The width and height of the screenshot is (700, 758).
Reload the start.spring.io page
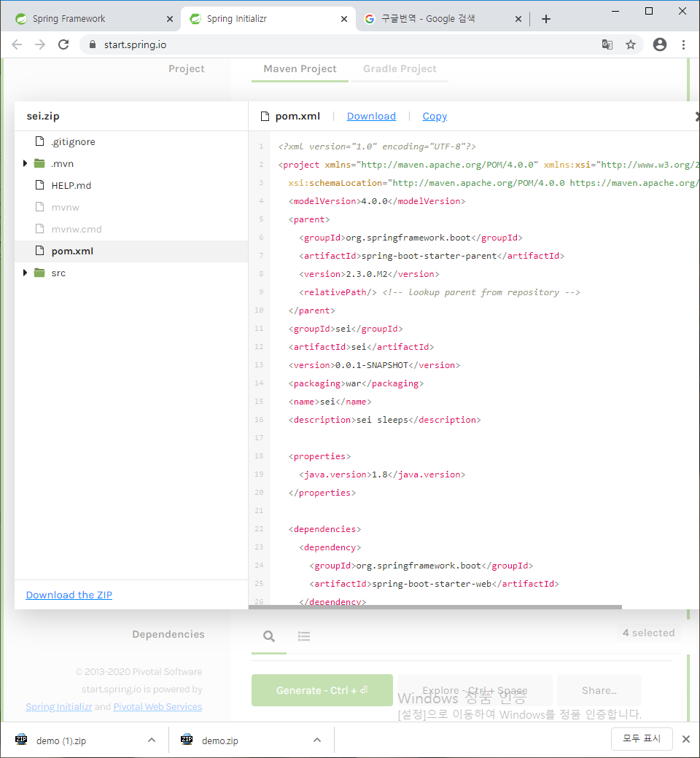pyautogui.click(x=63, y=44)
